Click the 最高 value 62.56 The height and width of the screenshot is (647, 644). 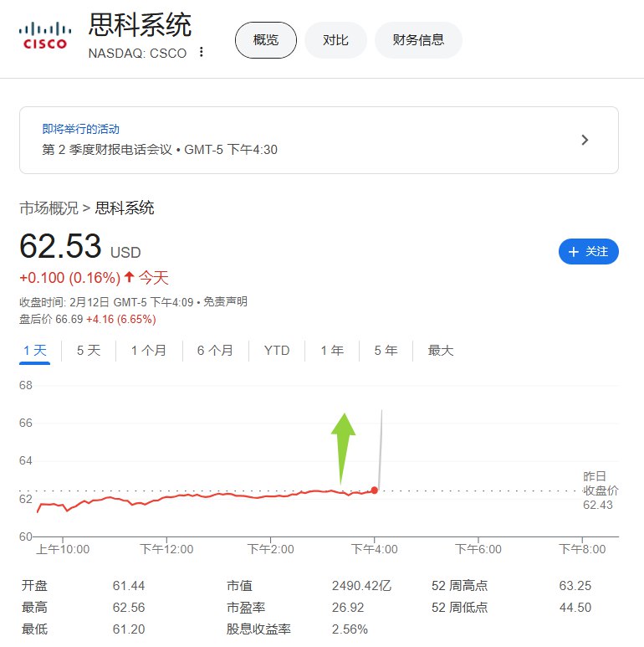click(x=129, y=608)
